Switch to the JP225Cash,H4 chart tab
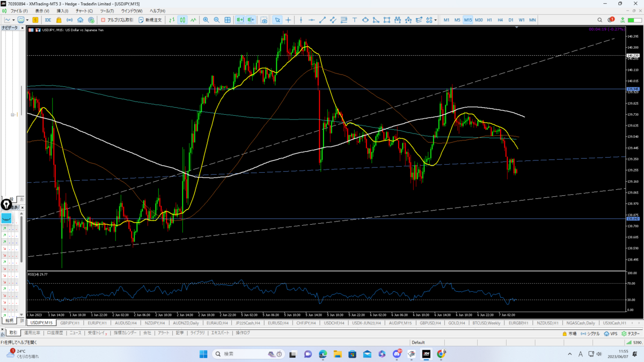The height and width of the screenshot is (362, 644). click(248, 323)
